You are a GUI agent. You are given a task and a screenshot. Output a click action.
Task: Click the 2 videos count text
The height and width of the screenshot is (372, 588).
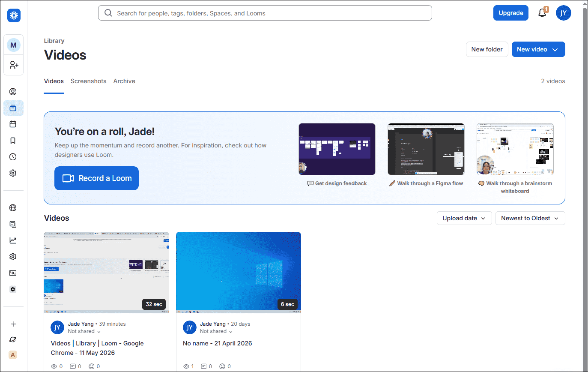(553, 81)
